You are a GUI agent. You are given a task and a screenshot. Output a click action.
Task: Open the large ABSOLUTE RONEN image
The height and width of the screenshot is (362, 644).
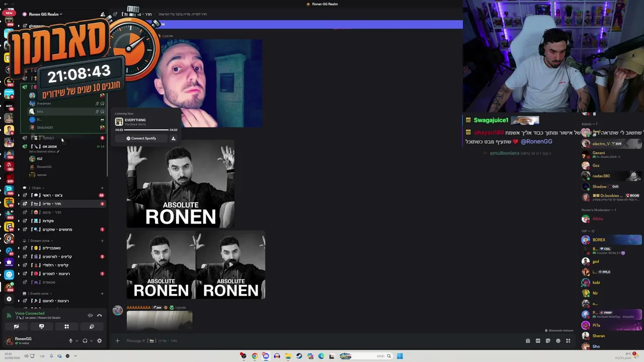[x=181, y=184]
